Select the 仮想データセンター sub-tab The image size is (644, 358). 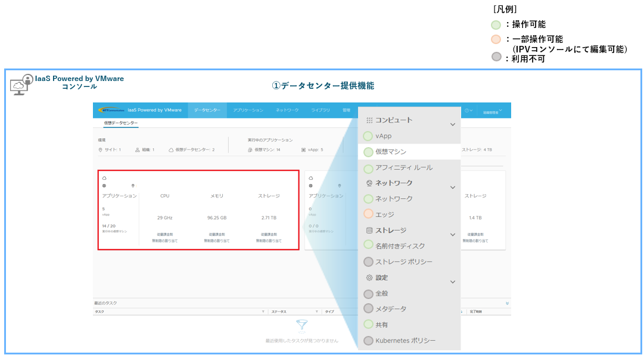point(121,123)
